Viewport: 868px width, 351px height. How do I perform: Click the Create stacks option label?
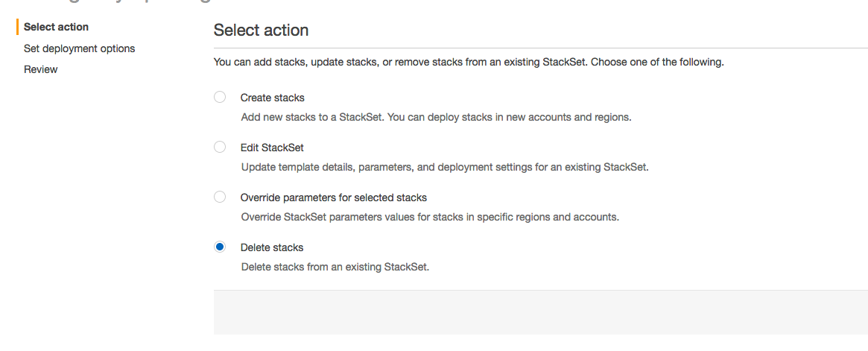tap(273, 98)
